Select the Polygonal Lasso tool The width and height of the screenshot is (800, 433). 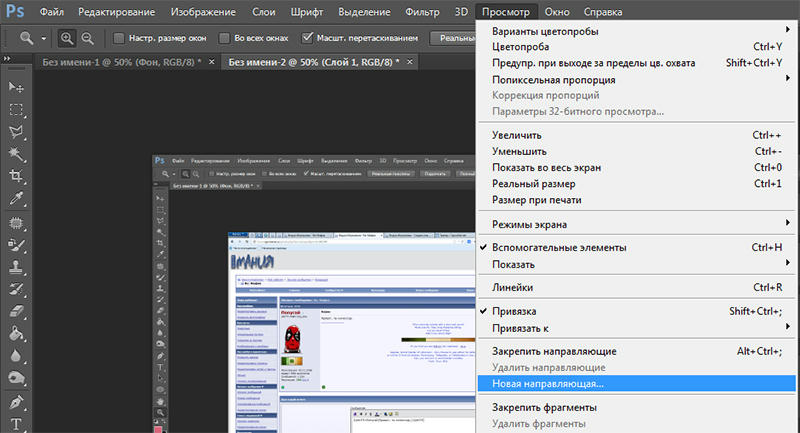pyautogui.click(x=16, y=132)
